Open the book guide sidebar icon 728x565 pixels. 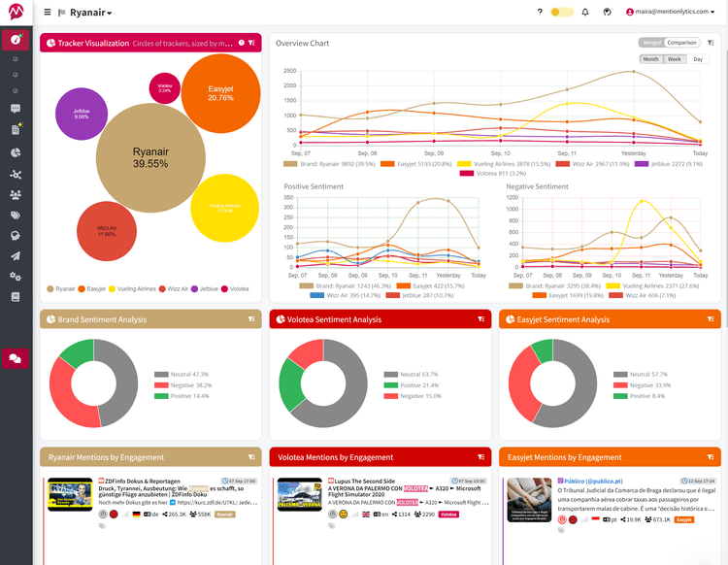point(16,297)
